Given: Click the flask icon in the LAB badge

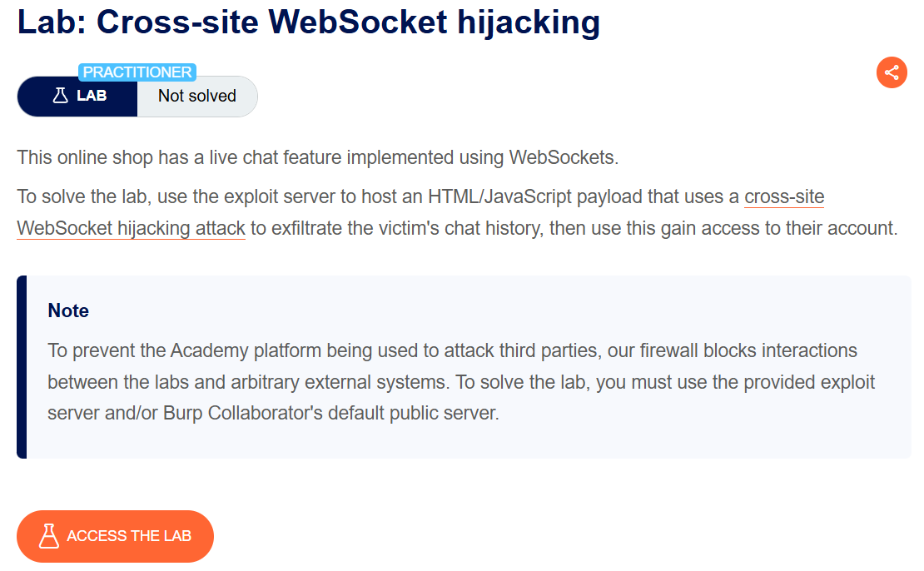Looking at the screenshot, I should 60,96.
